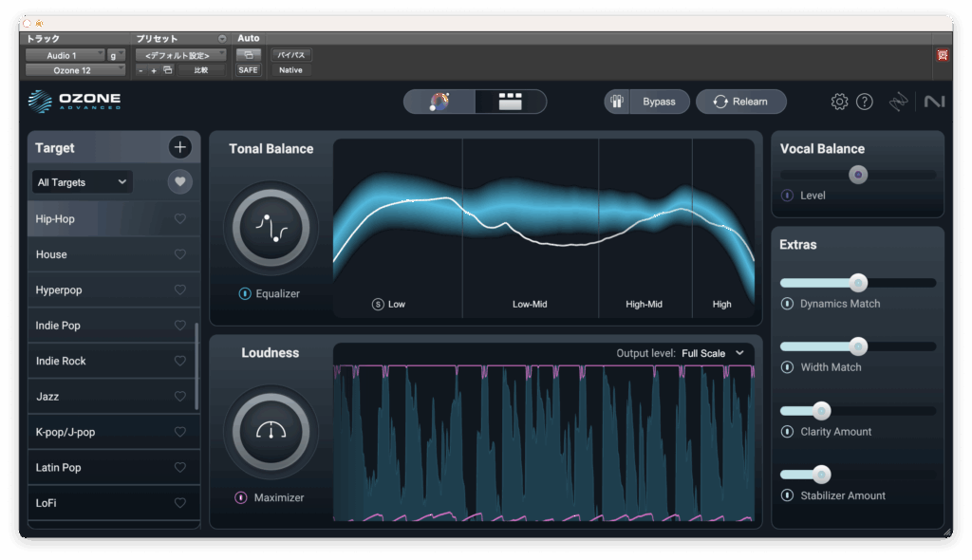
Task: Adjust the Vocal Balance Level slider
Action: (858, 175)
